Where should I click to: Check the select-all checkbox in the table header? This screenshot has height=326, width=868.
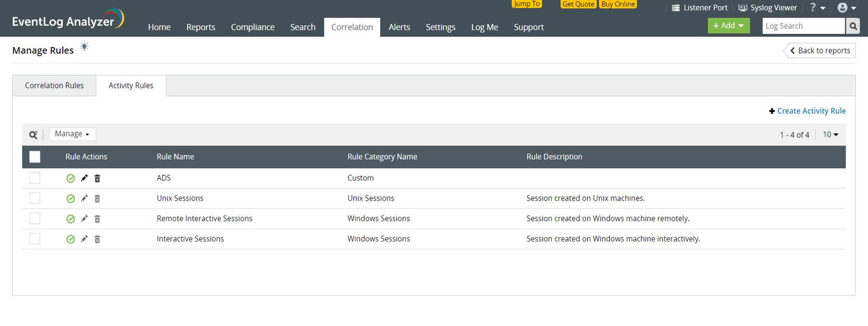(x=35, y=157)
